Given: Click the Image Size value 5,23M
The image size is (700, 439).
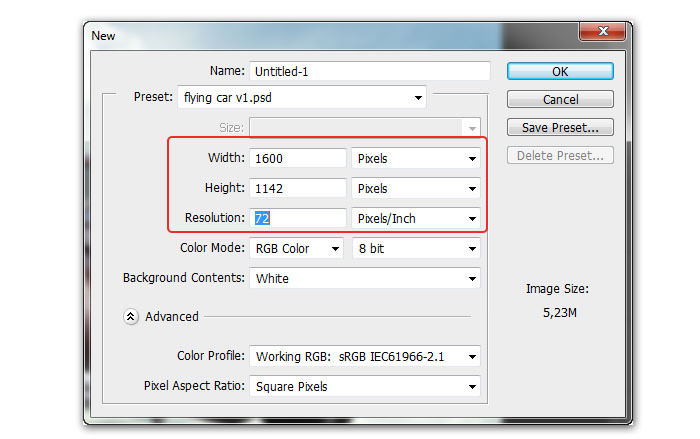Looking at the screenshot, I should pyautogui.click(x=559, y=313).
